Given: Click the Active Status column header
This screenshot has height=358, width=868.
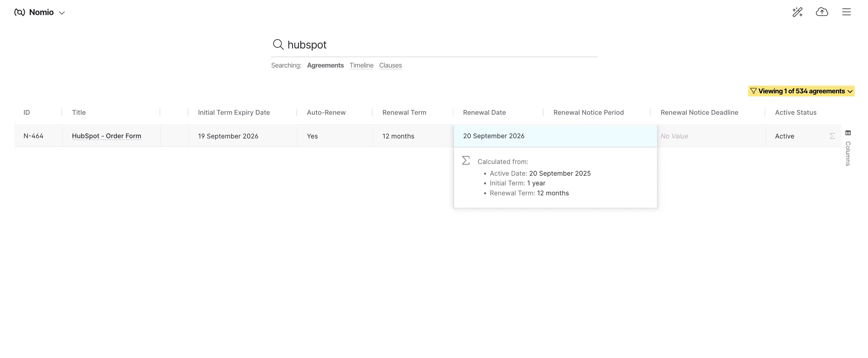Looking at the screenshot, I should pyautogui.click(x=795, y=112).
